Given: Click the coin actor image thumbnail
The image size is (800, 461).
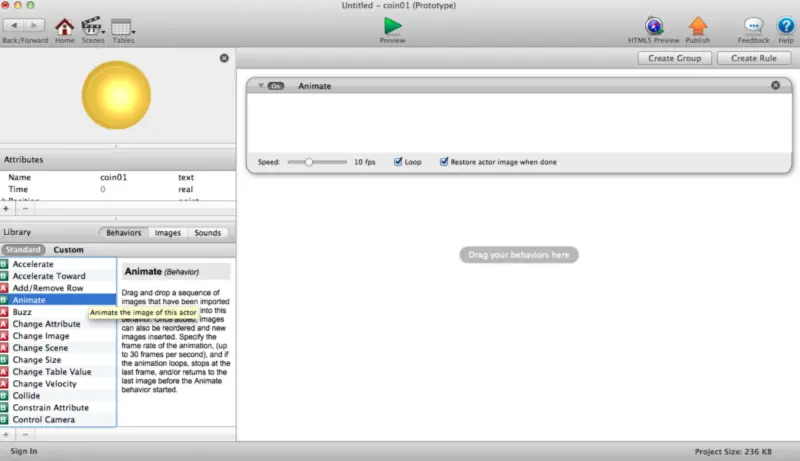Looking at the screenshot, I should tap(116, 95).
